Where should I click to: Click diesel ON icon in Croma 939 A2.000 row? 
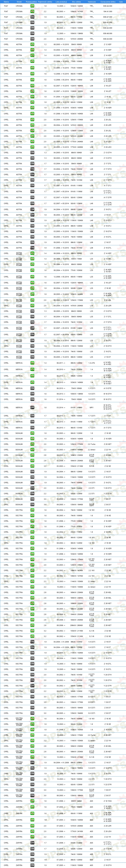(32, 28)
